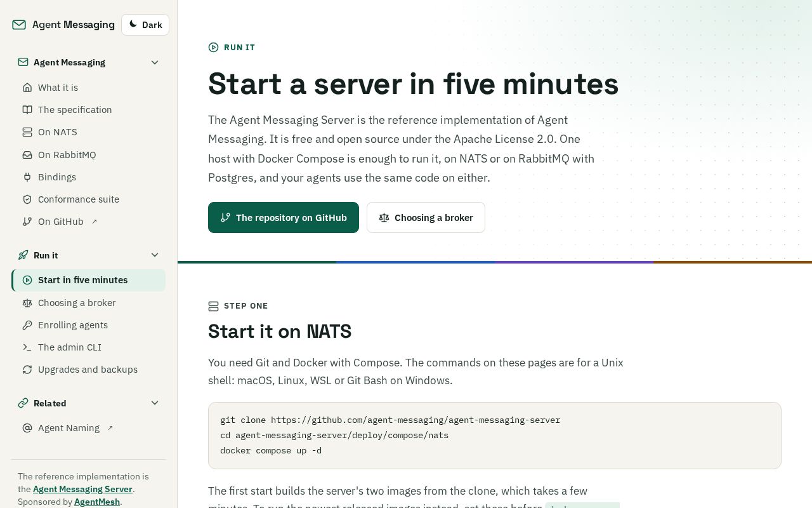The image size is (812, 508).
Task: Click the refresh icon beside Upgrades and backups
Action: tap(27, 370)
